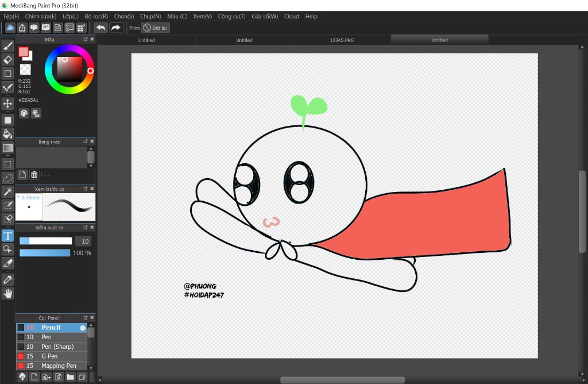Select the Gradient tool
The height and width of the screenshot is (384, 588).
[7, 148]
